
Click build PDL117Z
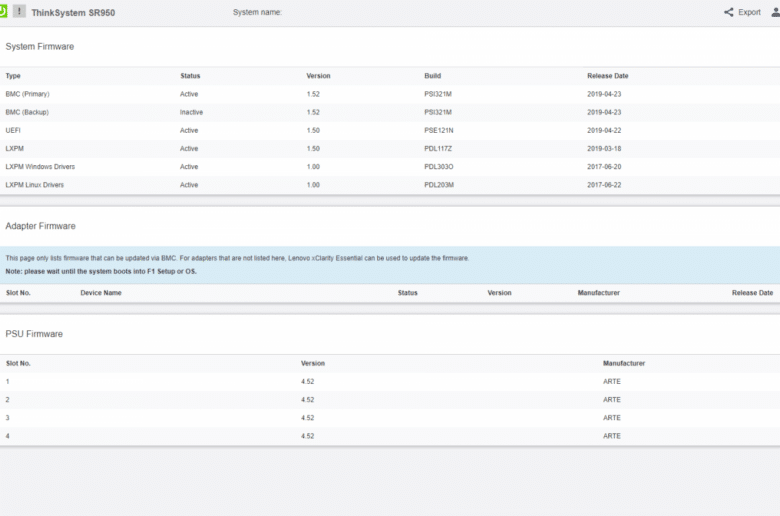point(438,149)
